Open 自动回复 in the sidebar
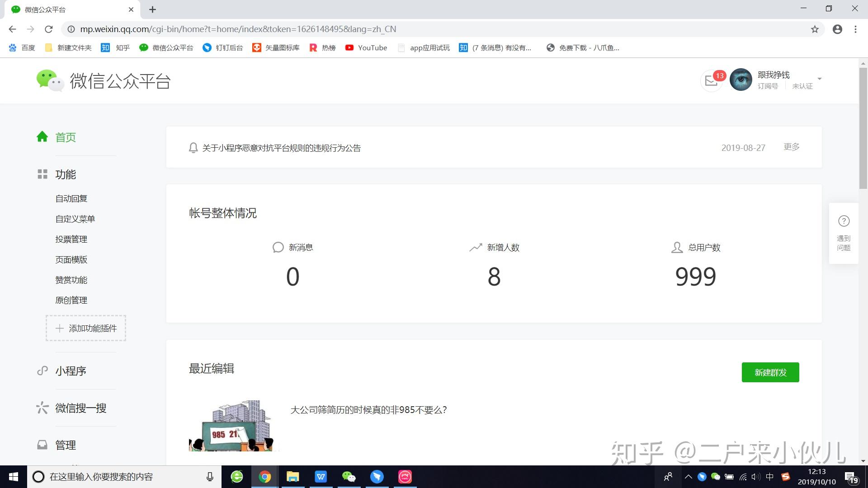 71,199
